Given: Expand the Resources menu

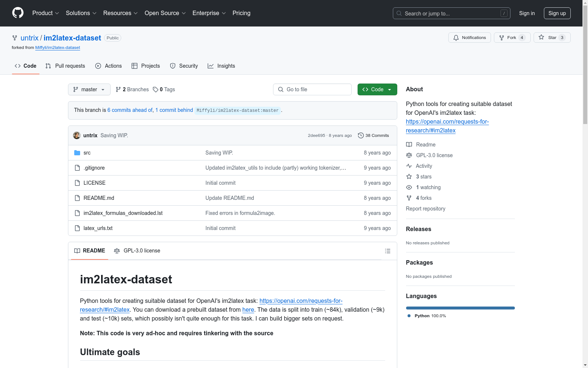Looking at the screenshot, I should coord(121,13).
